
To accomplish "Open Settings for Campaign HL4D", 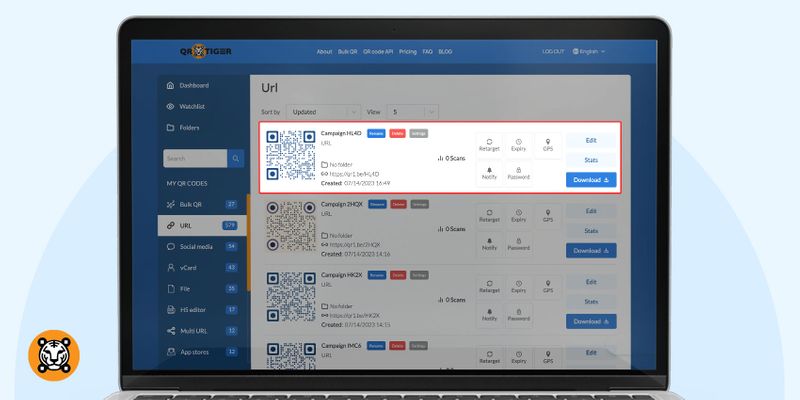I will click(x=418, y=134).
